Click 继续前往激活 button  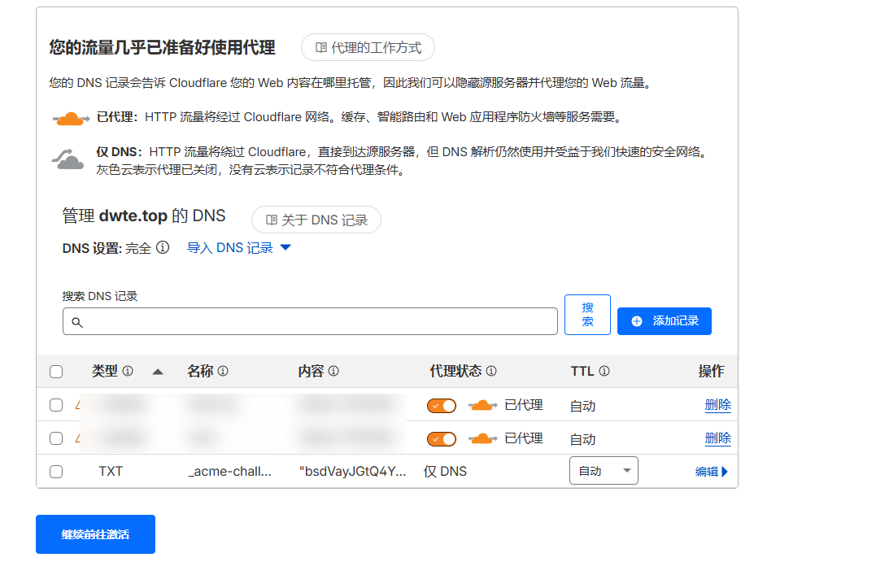coord(95,534)
